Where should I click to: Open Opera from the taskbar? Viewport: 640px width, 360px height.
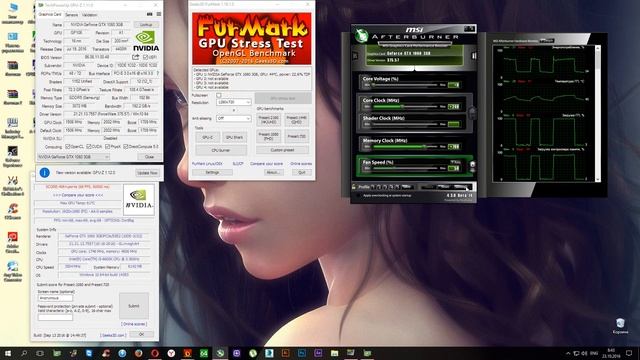(x=155, y=353)
